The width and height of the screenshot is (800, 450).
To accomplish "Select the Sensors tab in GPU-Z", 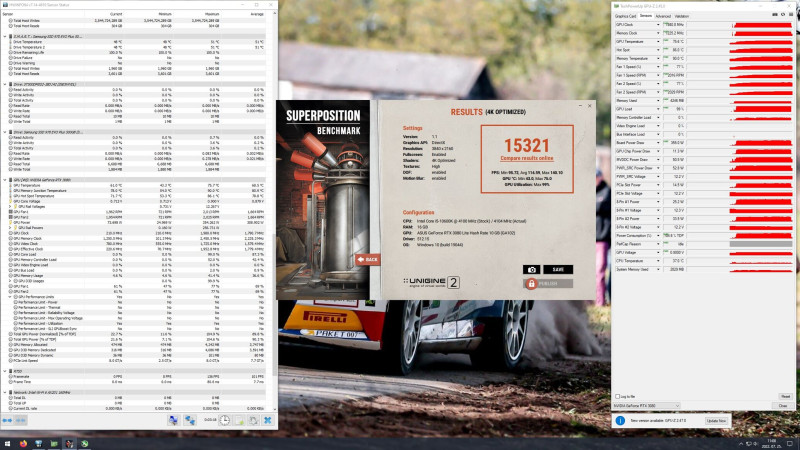I will click(646, 16).
